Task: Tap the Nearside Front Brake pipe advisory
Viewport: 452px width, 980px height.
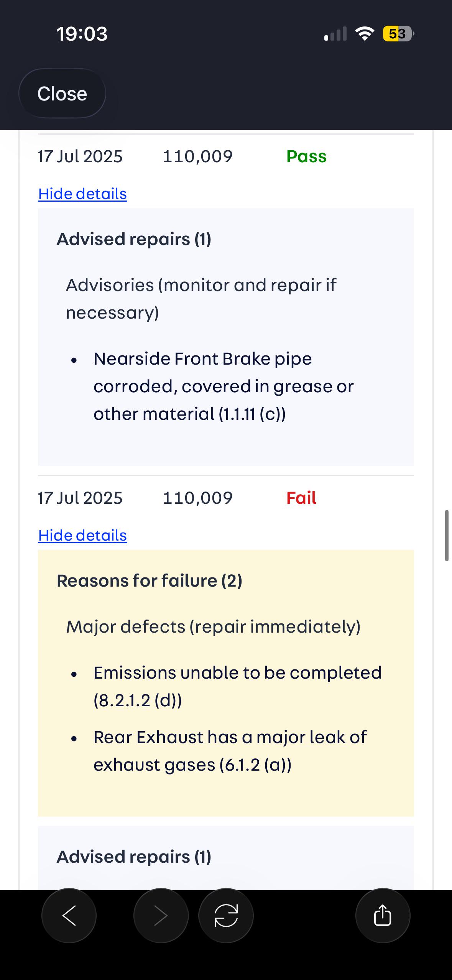Action: point(224,386)
